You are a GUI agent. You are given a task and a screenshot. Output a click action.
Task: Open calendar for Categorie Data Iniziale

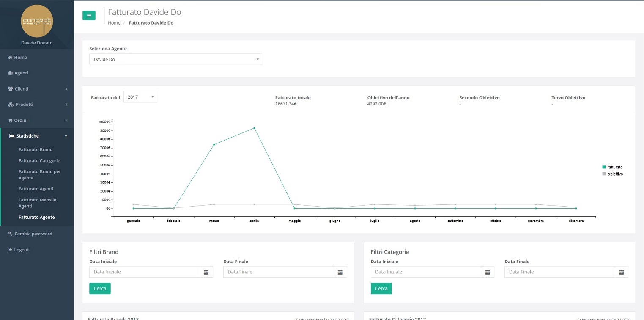click(x=488, y=272)
